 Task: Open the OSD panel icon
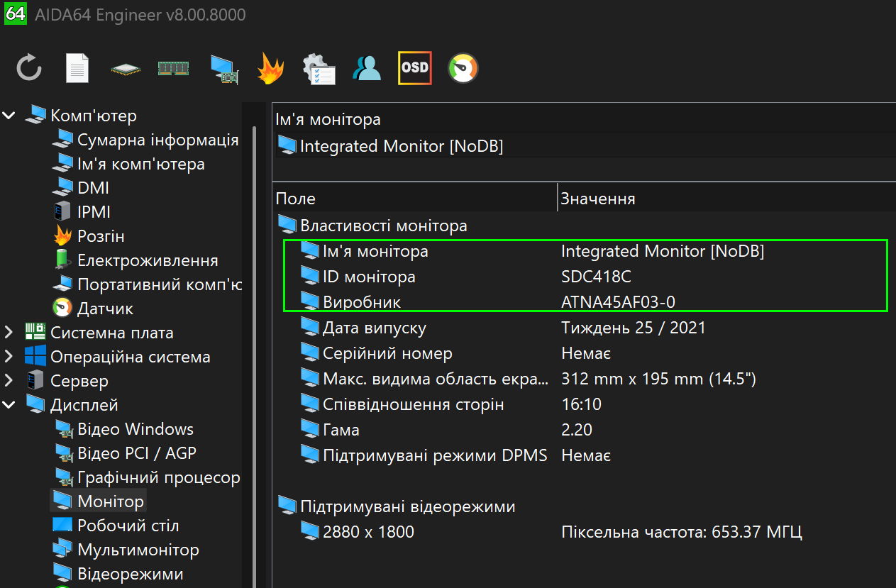pyautogui.click(x=414, y=68)
